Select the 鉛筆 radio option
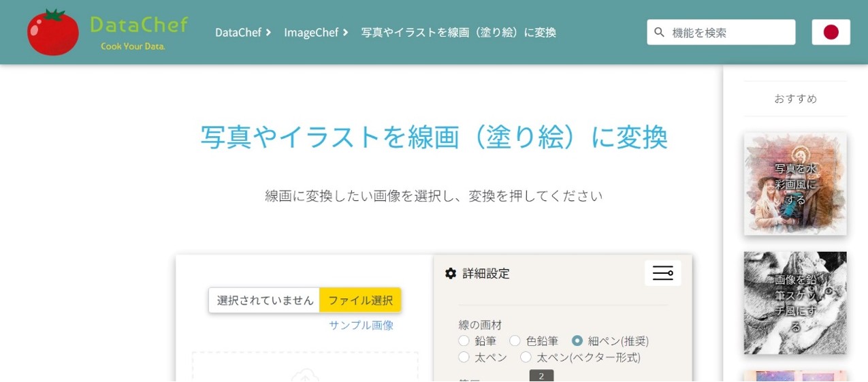868x382 pixels. (x=464, y=340)
